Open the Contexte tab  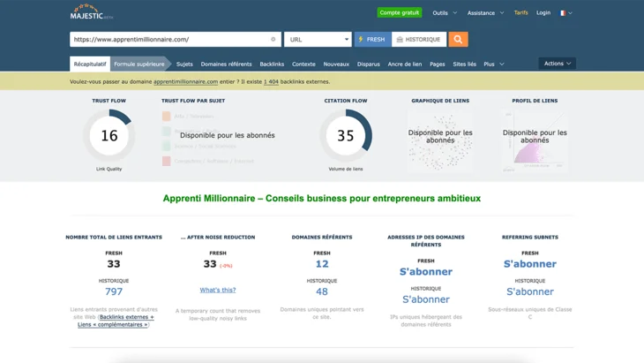tap(303, 64)
